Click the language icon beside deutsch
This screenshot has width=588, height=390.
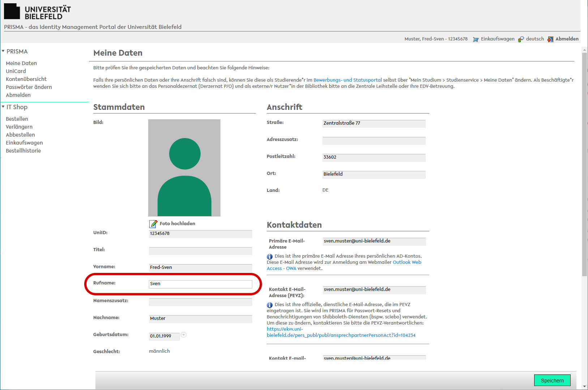521,39
